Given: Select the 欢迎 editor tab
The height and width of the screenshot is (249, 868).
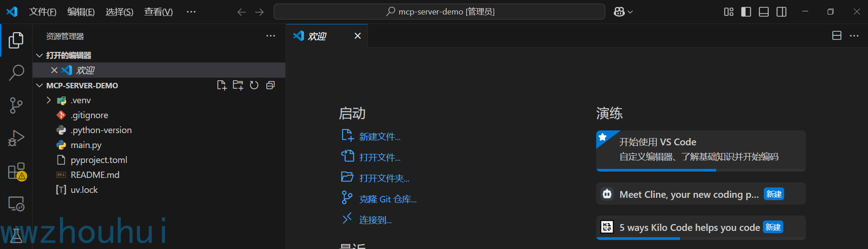Looking at the screenshot, I should (327, 36).
